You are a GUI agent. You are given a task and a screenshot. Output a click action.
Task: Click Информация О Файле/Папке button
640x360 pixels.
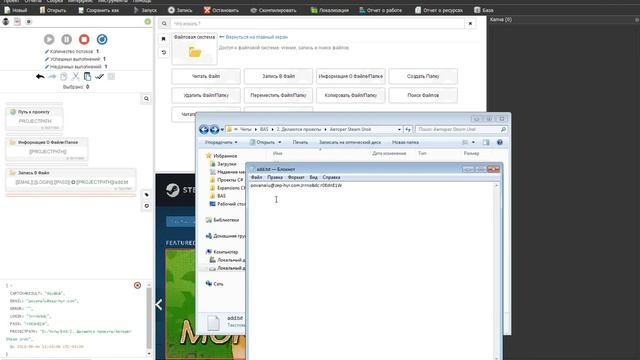click(351, 76)
